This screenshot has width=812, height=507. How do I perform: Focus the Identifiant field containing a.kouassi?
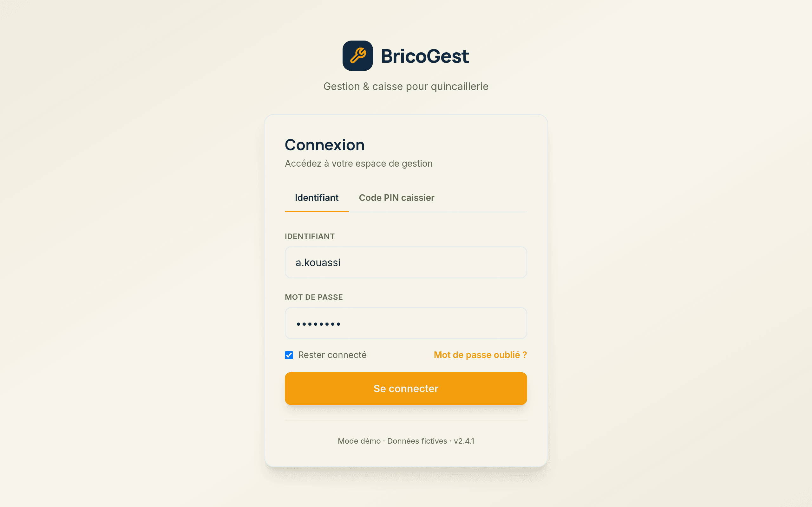pos(406,263)
